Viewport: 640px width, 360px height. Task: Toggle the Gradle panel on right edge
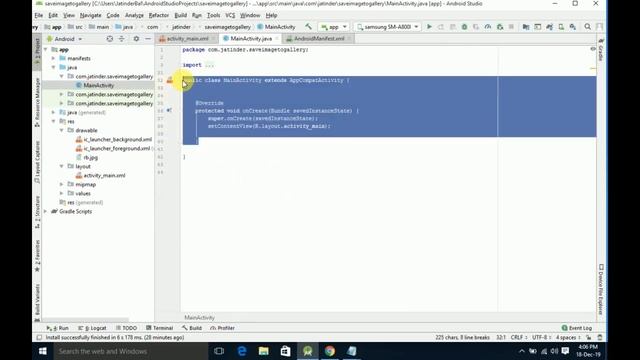[601, 50]
